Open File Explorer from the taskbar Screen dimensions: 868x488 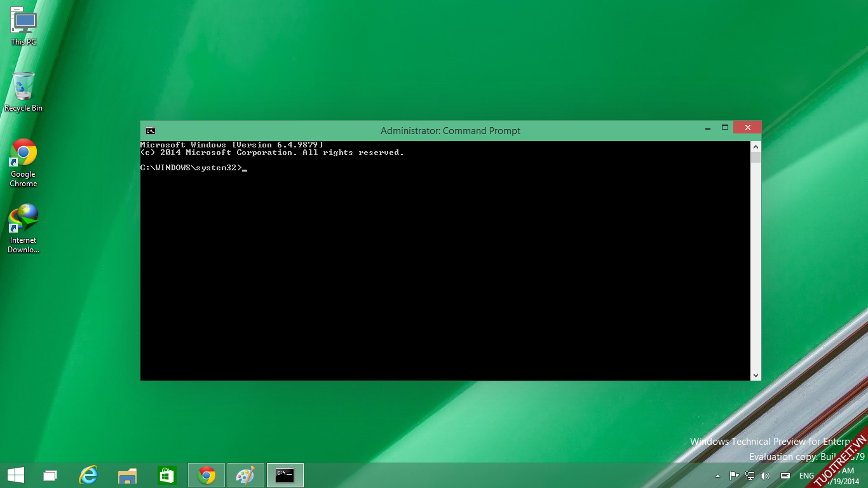click(x=128, y=475)
